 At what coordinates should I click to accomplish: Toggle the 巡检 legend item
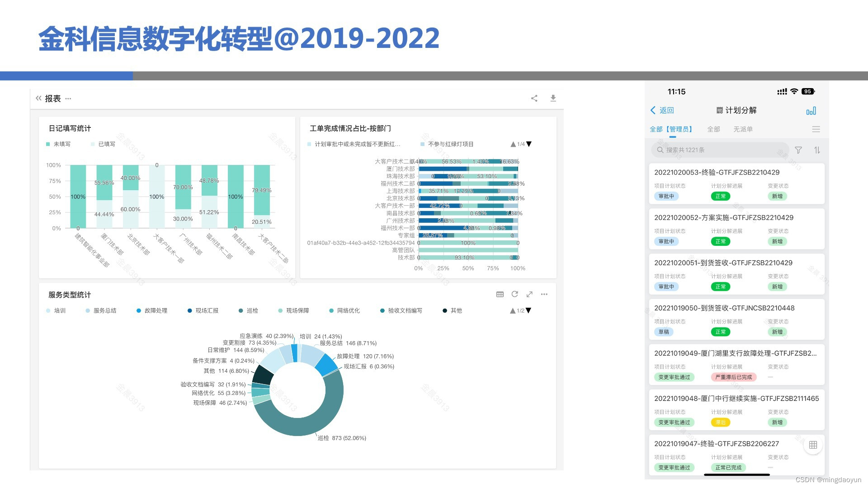[x=248, y=310]
